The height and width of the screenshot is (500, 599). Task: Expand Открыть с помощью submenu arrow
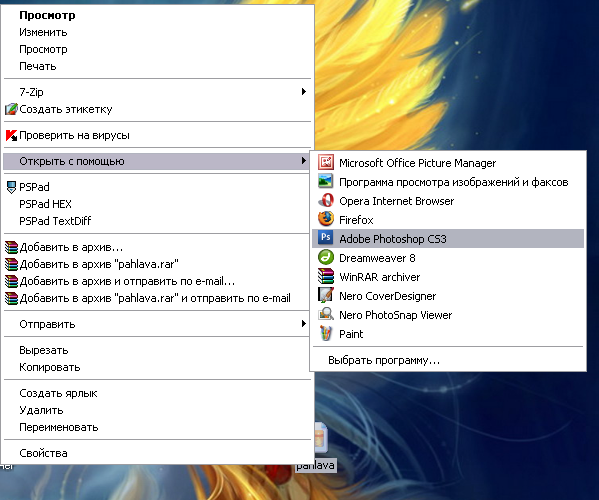coord(304,161)
